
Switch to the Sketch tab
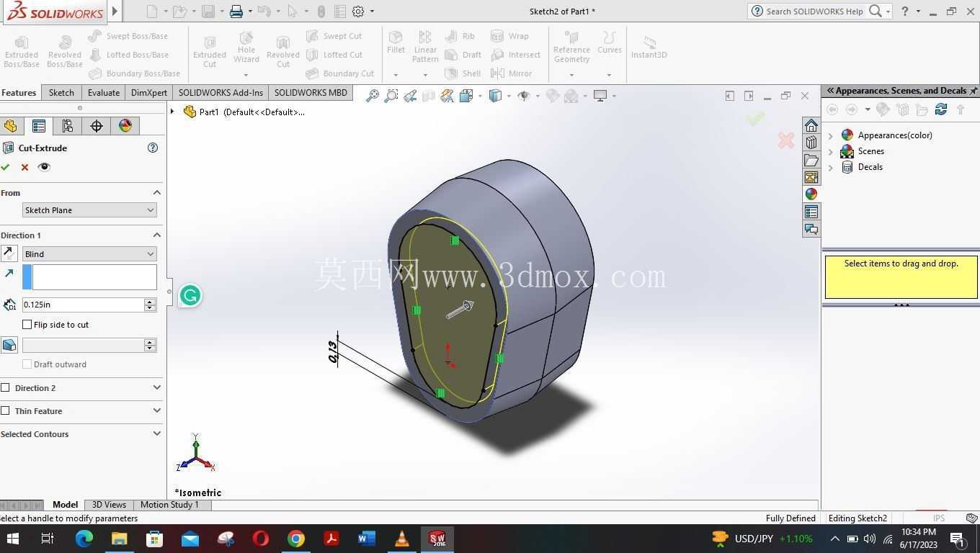(x=61, y=93)
